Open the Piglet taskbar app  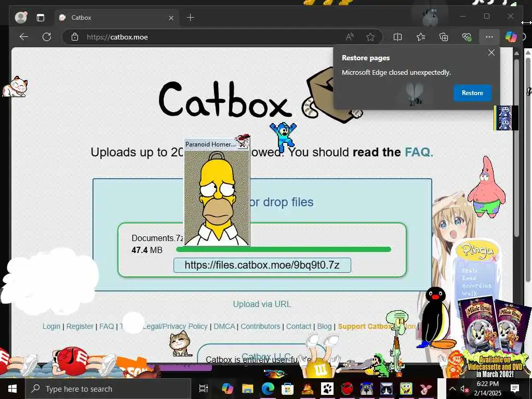(x=426, y=389)
